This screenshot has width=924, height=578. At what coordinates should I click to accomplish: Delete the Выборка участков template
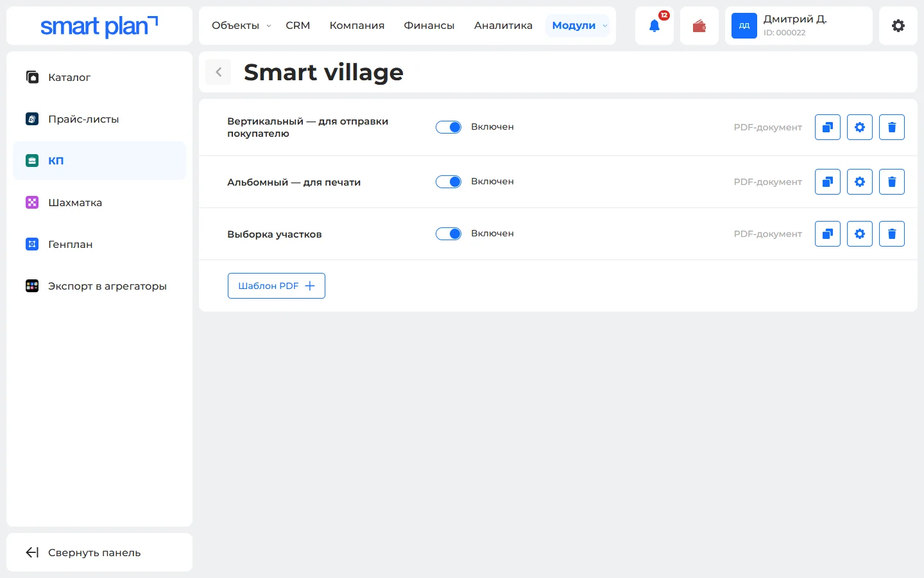(892, 234)
